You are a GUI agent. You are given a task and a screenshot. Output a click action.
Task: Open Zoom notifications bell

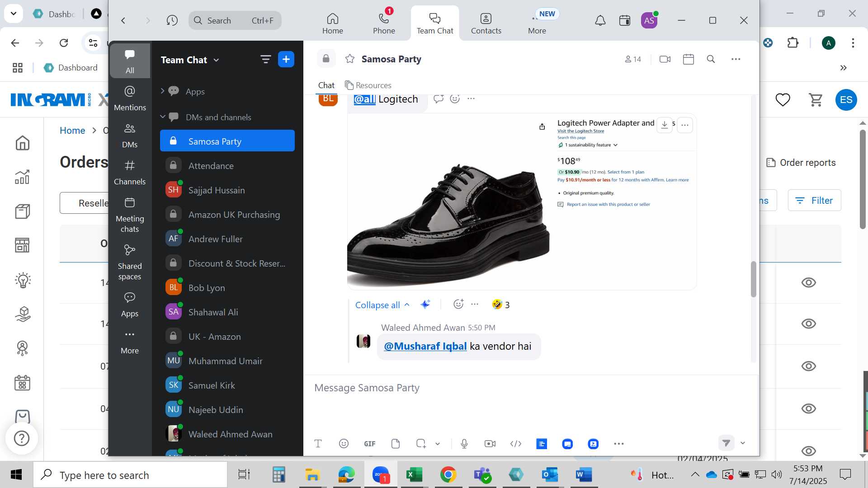point(600,20)
